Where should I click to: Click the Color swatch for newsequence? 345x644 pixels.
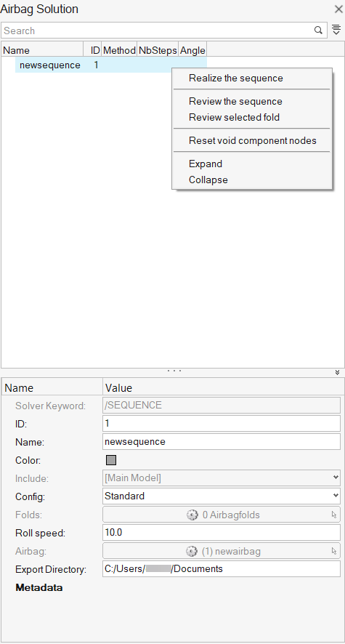(x=111, y=460)
